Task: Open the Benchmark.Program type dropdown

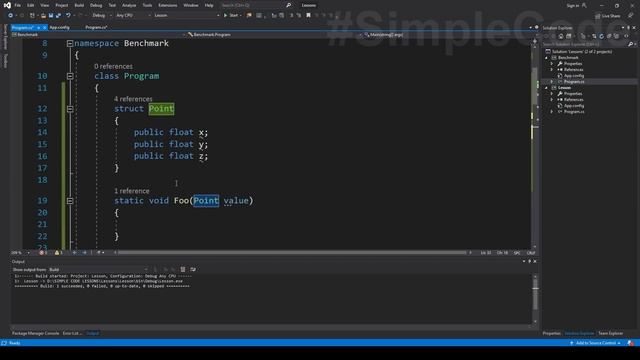Action: pos(273,35)
